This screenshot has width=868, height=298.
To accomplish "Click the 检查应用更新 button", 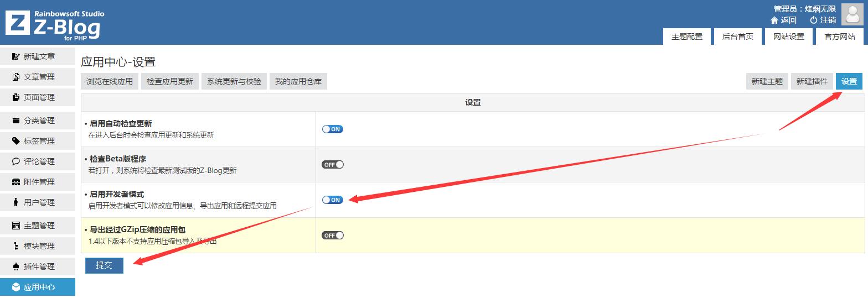I will [x=170, y=81].
